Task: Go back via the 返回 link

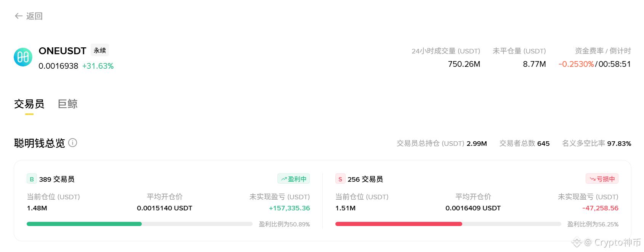Action: (34, 16)
